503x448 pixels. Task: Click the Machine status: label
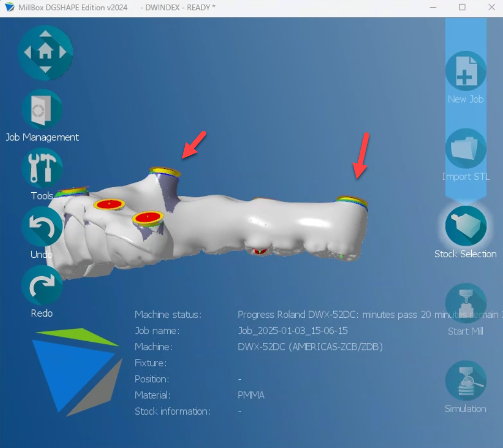tap(168, 315)
